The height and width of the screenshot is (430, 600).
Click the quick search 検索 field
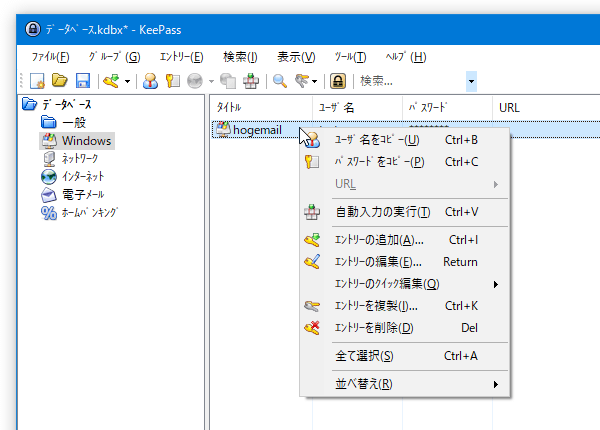click(412, 81)
